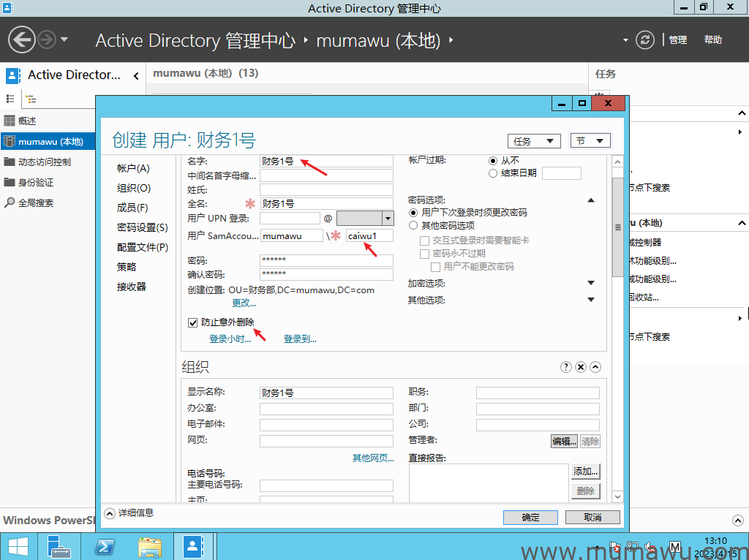The height and width of the screenshot is (560, 749).
Task: Focus the 名字 input field
Action: [327, 162]
